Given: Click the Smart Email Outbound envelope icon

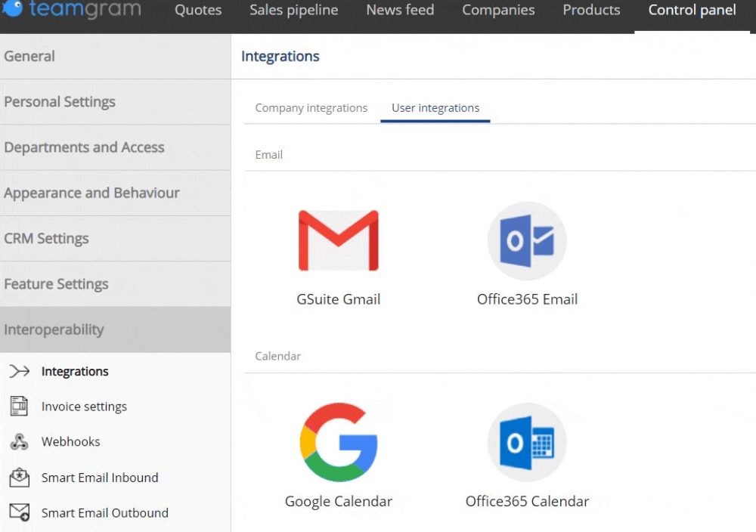Looking at the screenshot, I should (20, 512).
